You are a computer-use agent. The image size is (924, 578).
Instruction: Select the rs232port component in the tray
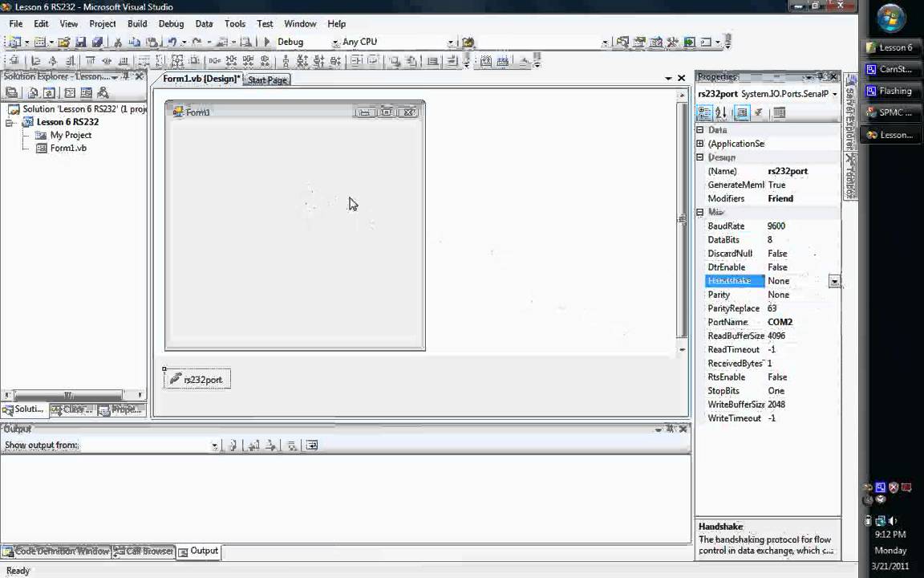[197, 379]
